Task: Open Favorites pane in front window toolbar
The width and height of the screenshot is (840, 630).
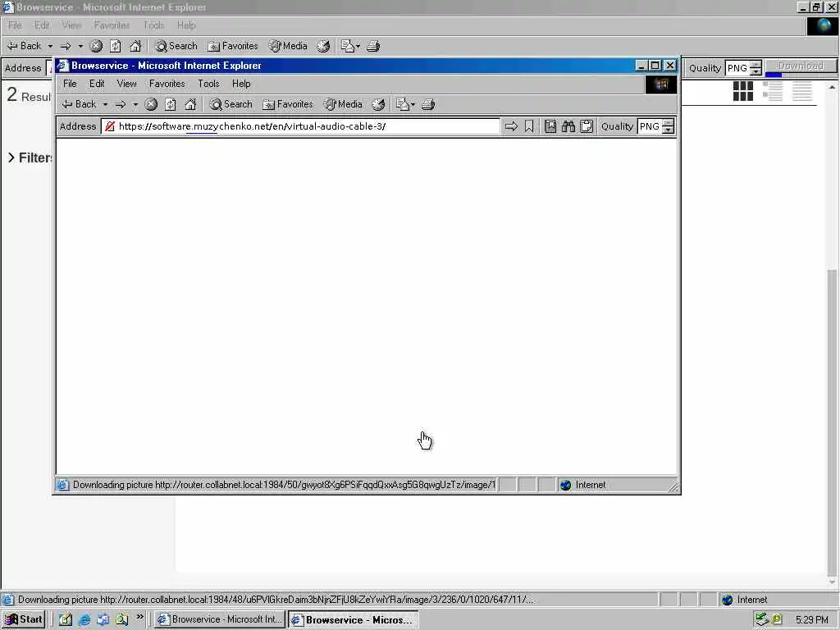Action: [x=288, y=104]
